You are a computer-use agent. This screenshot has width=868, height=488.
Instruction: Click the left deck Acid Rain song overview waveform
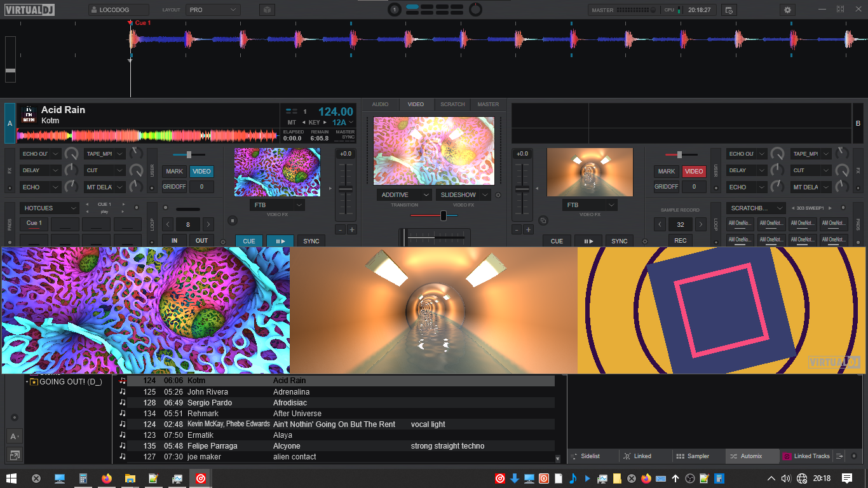147,135
